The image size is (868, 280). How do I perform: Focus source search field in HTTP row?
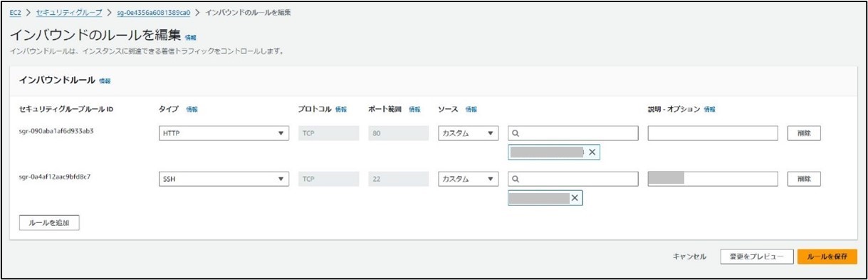(573, 133)
